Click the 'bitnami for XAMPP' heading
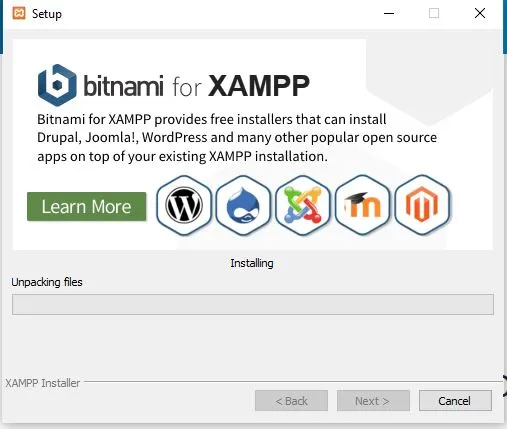This screenshot has height=429, width=507. (x=196, y=86)
